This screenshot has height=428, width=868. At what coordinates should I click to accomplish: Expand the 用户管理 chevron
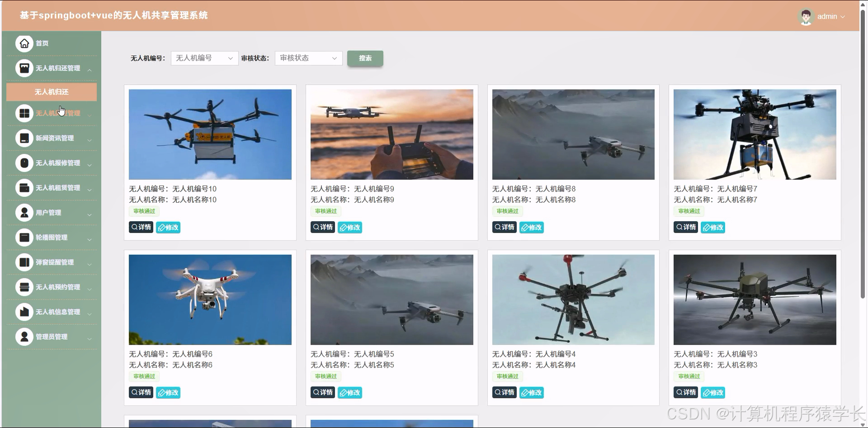90,214
